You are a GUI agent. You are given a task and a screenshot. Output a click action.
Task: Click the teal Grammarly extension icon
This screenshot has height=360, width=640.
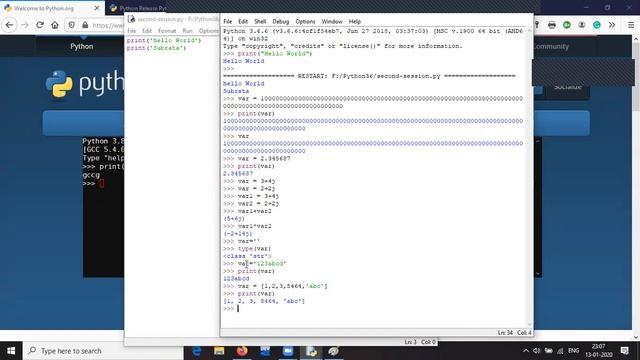[x=597, y=25]
